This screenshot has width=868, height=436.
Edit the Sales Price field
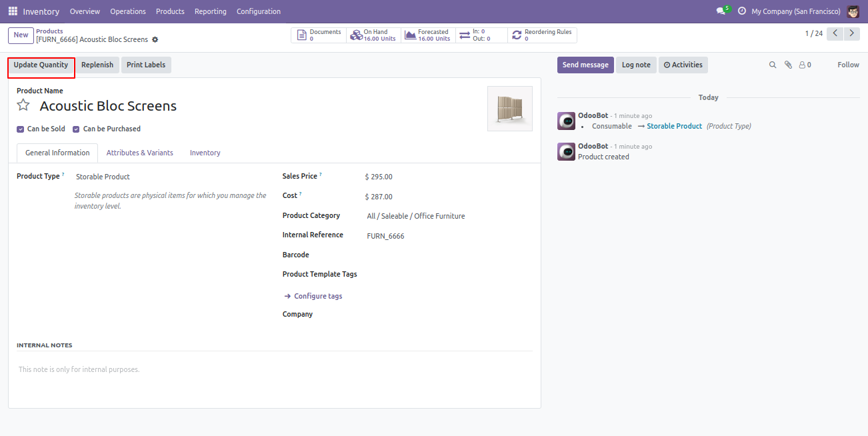click(449, 177)
